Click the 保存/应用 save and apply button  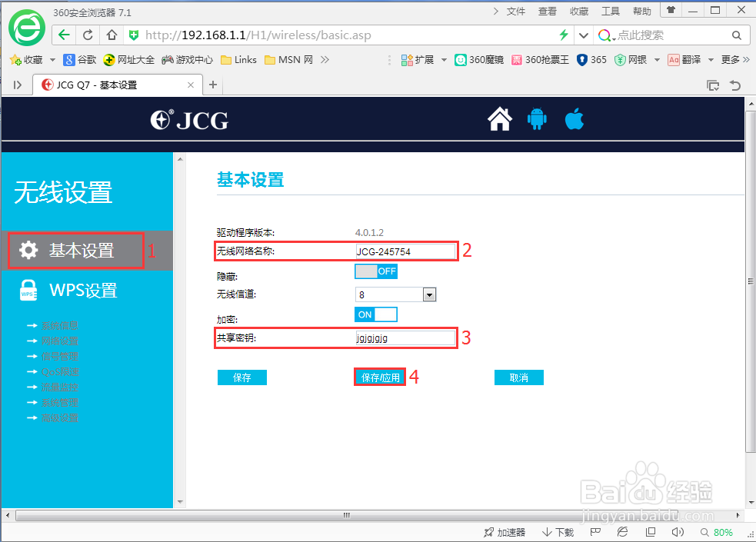[379, 376]
